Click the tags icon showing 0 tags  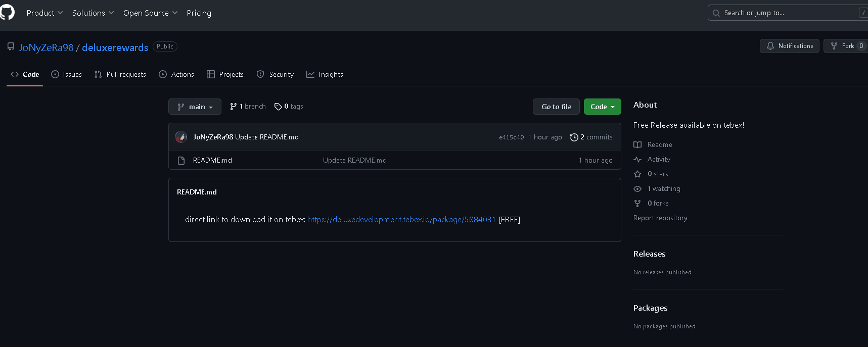click(278, 107)
